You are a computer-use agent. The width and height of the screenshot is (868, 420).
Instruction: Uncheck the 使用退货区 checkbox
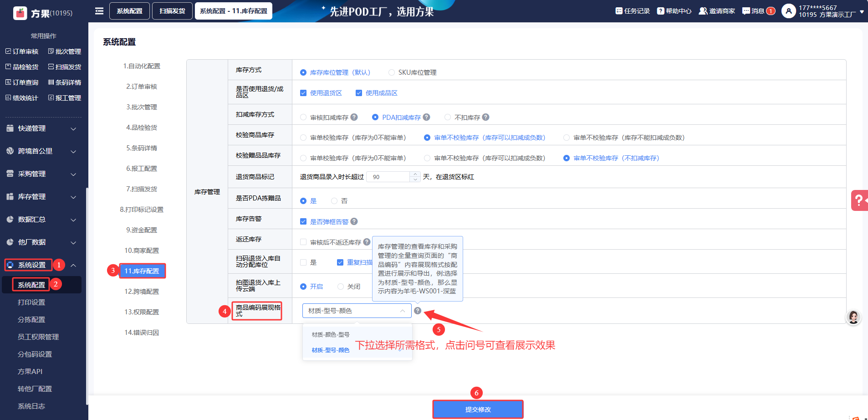point(303,93)
